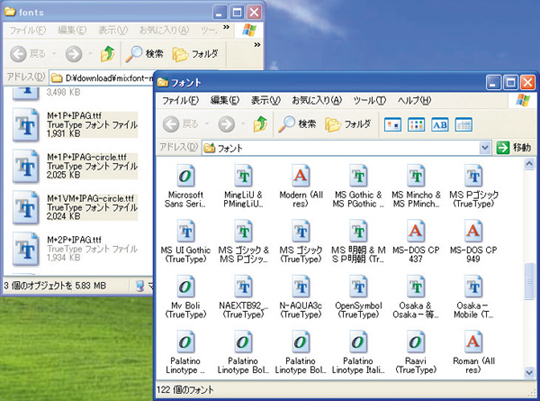Viewport: 540px width, 401px height.
Task: Select Osaka-Mobile font icon
Action: pos(474,287)
